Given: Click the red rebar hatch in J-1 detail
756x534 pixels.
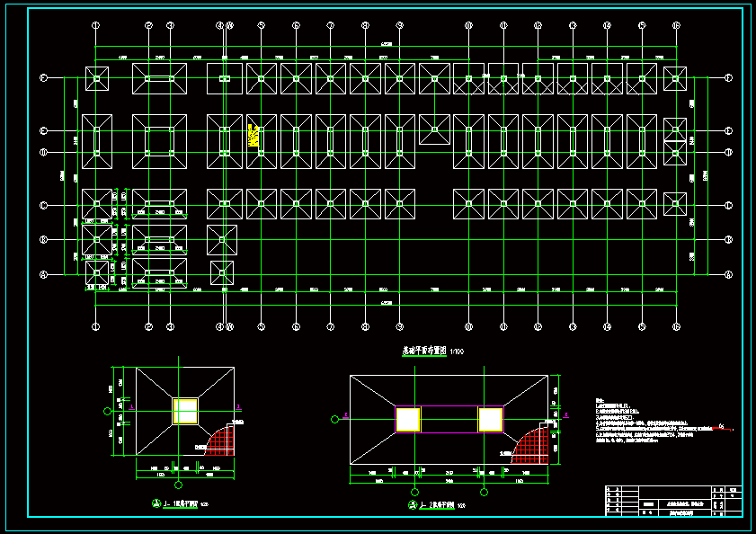Looking at the screenshot, I should 222,441.
